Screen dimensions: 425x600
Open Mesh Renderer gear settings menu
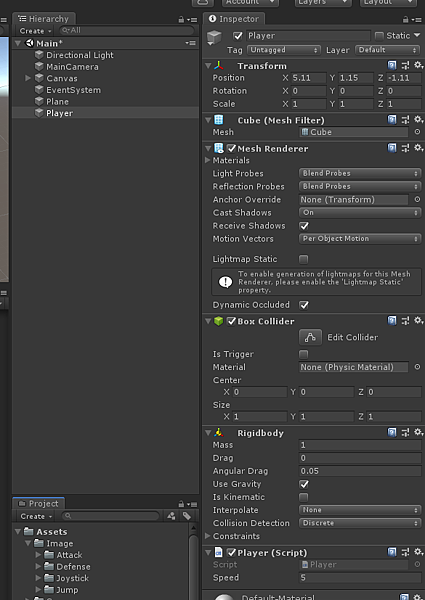[418, 148]
